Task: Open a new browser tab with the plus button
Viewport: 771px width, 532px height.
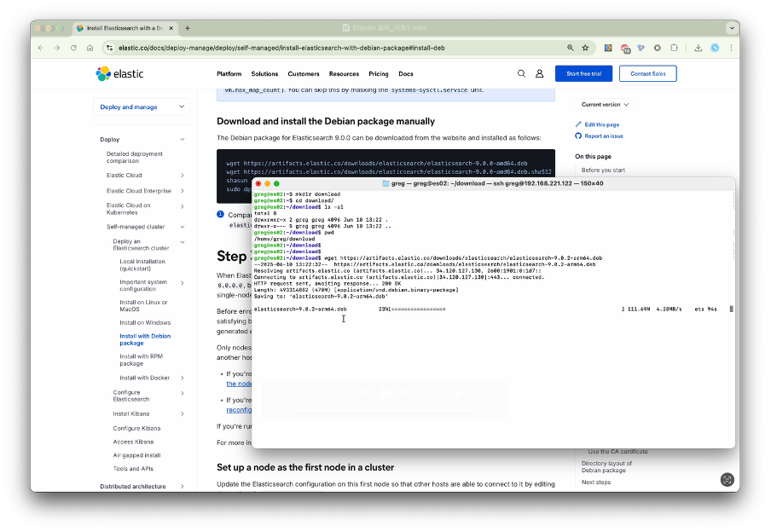Action: pyautogui.click(x=188, y=28)
